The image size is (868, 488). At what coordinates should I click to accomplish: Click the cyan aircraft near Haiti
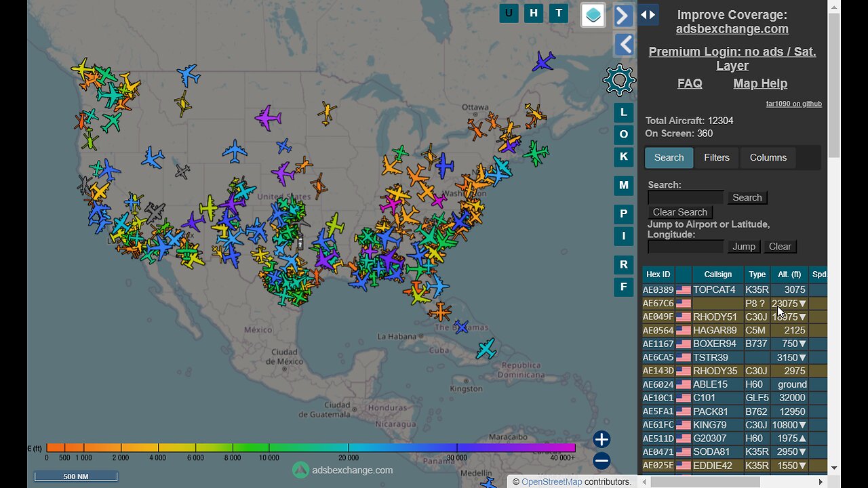(x=486, y=348)
